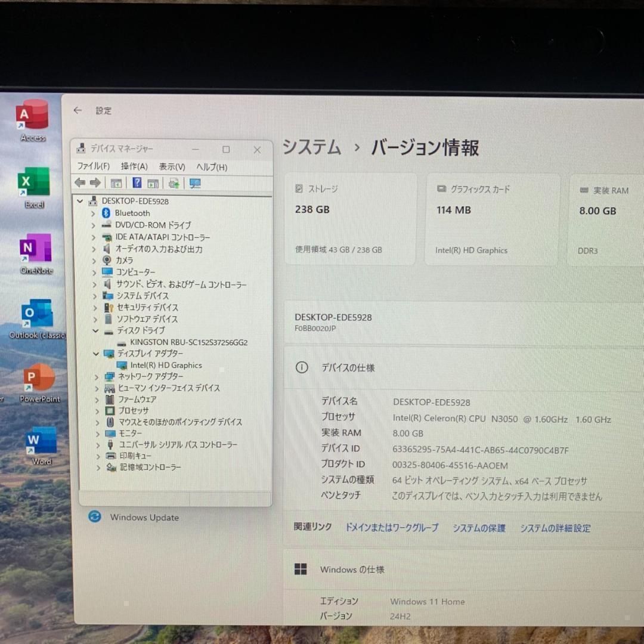Expand the Bluetooth category
Viewport: 644px width, 644px height.
point(93,213)
